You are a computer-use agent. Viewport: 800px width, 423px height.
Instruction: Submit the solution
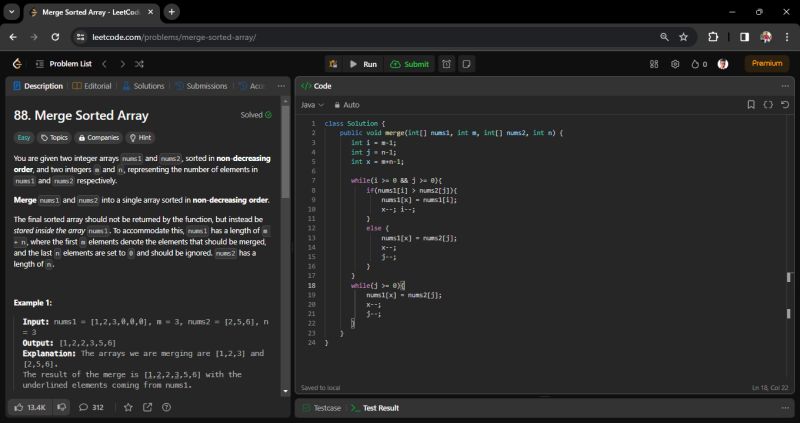(410, 64)
